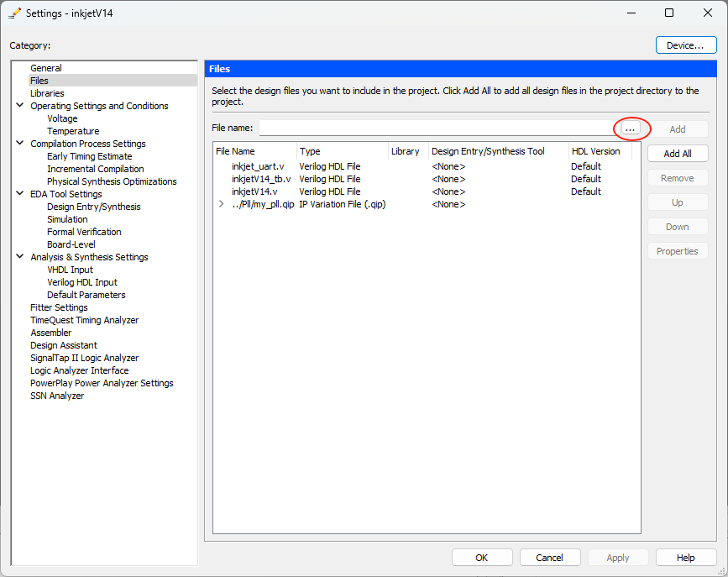The image size is (728, 577).
Task: Select Libraries category
Action: 47,93
